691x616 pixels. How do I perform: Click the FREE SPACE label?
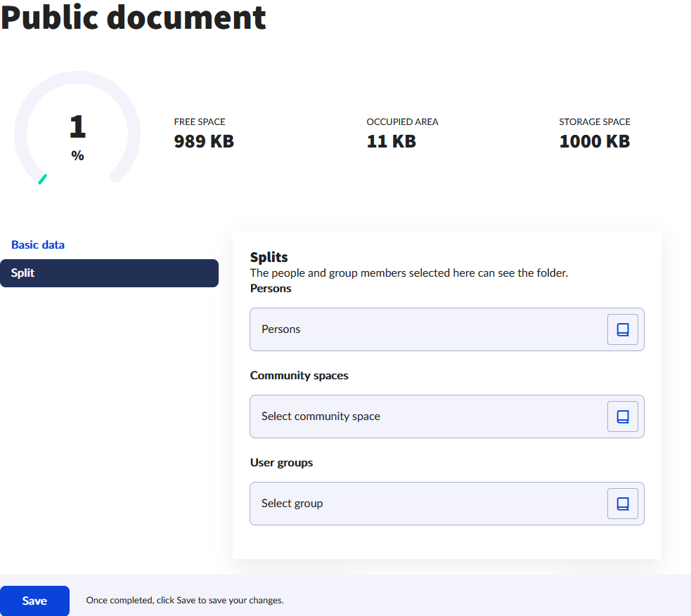click(x=200, y=122)
